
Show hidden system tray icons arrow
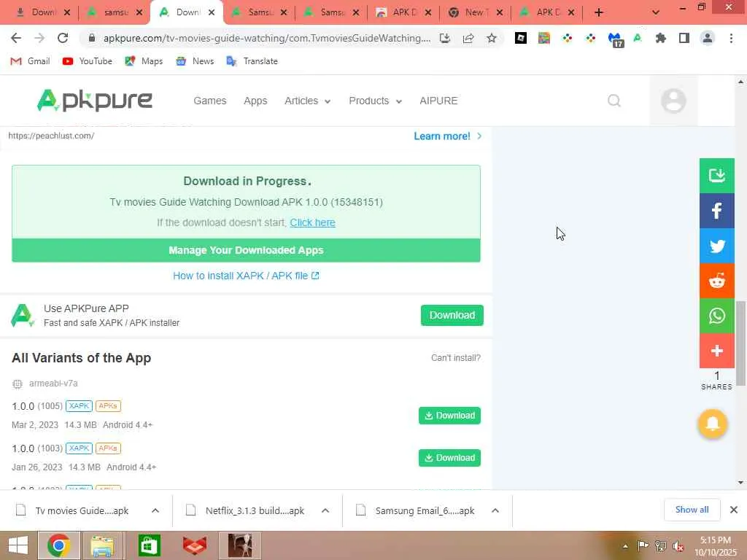point(625,546)
